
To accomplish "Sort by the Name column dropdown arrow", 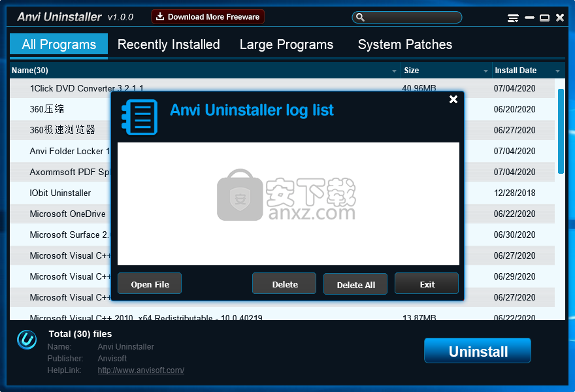I will [394, 71].
